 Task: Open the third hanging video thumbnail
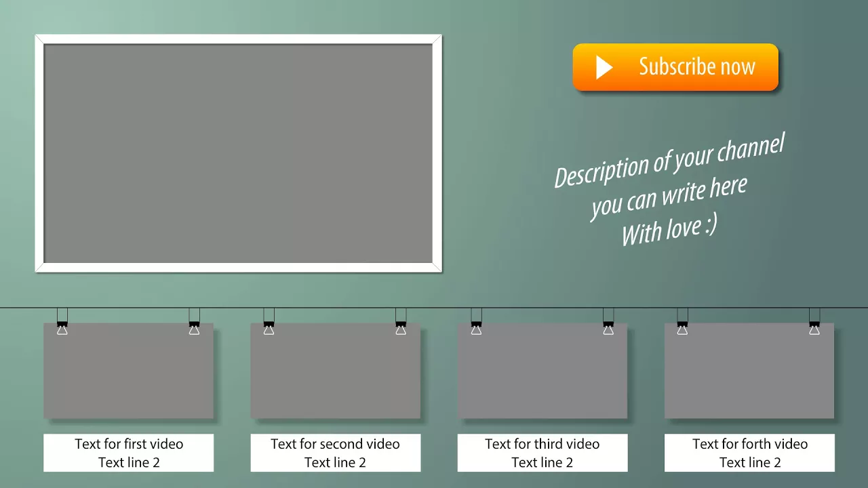[542, 370]
